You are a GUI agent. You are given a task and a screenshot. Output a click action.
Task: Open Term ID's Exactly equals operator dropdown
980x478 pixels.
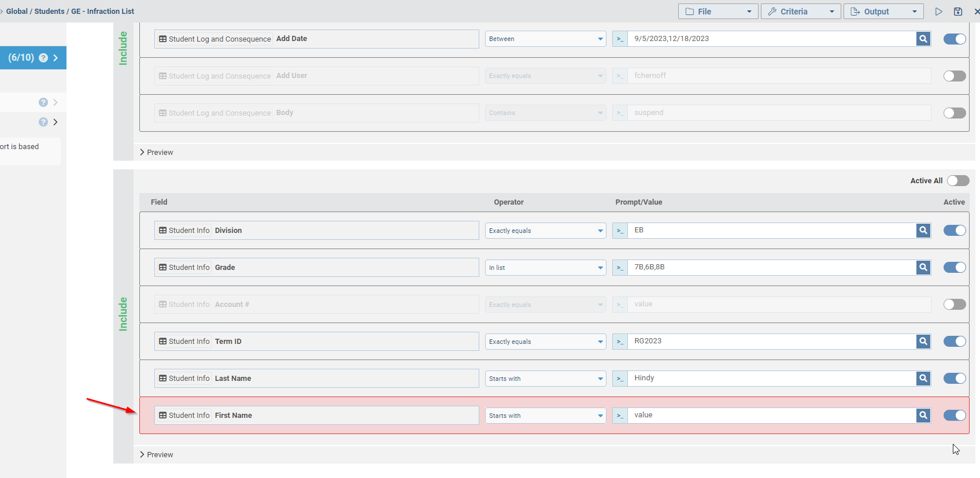[545, 341]
